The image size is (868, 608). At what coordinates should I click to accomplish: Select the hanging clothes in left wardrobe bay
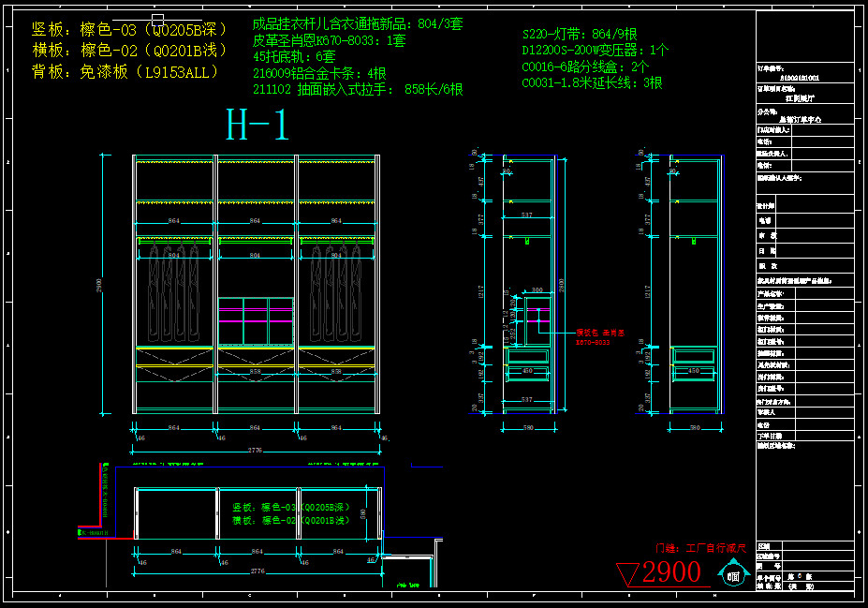(173, 292)
